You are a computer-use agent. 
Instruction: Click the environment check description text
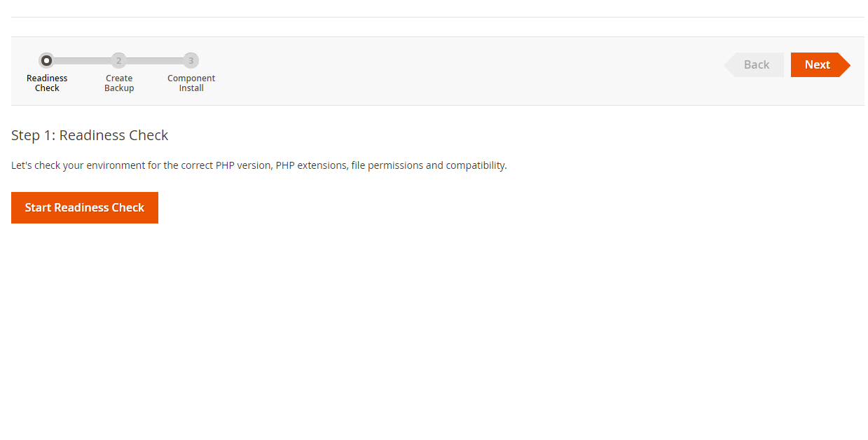click(259, 165)
